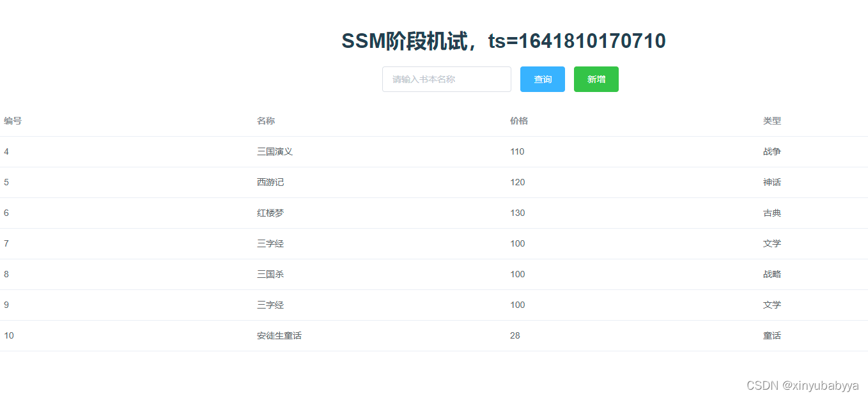Click the price 120
Image resolution: width=868 pixels, height=398 pixels.
(517, 182)
